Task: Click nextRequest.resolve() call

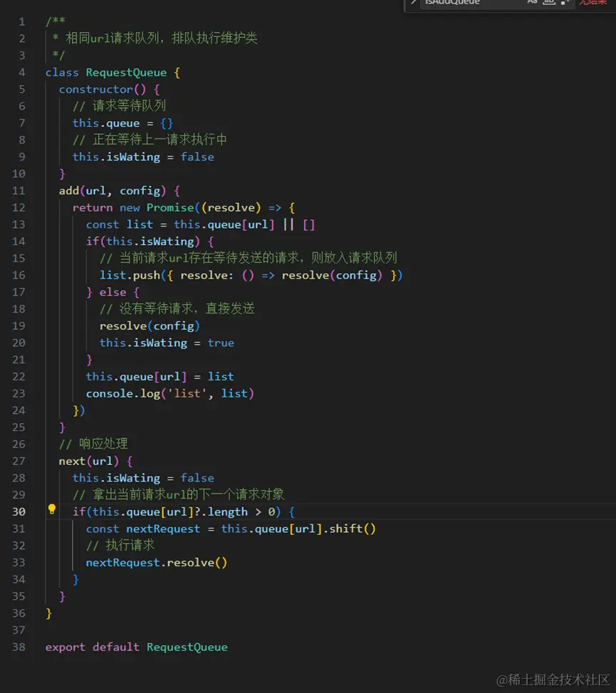Action: coord(157,563)
